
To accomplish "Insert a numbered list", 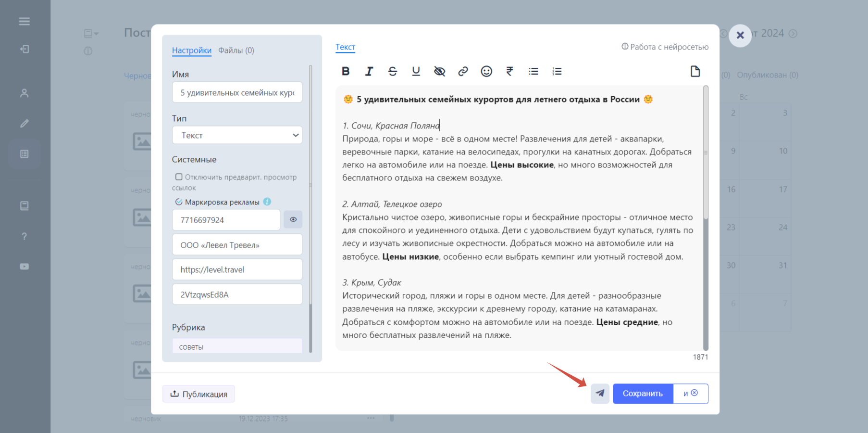I will (x=557, y=71).
